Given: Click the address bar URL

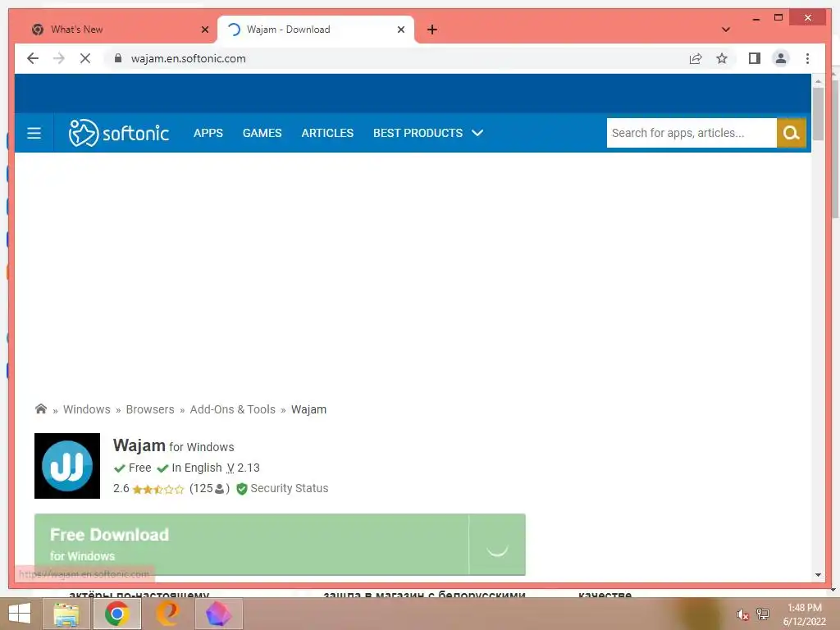Looking at the screenshot, I should tap(189, 58).
